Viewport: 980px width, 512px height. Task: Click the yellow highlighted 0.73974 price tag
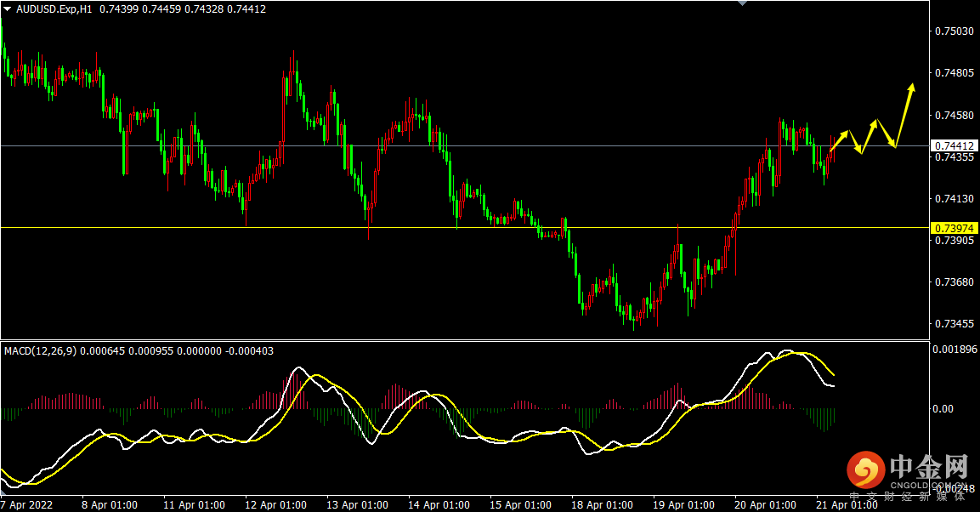tap(954, 228)
